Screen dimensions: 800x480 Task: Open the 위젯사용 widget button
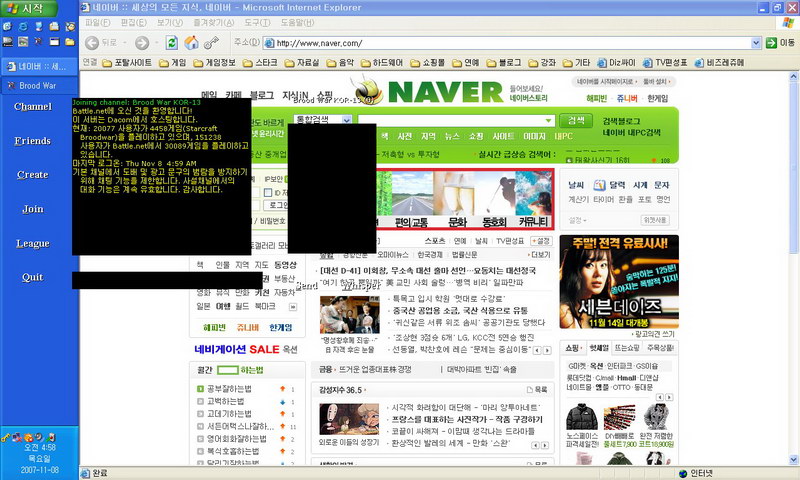(655, 220)
